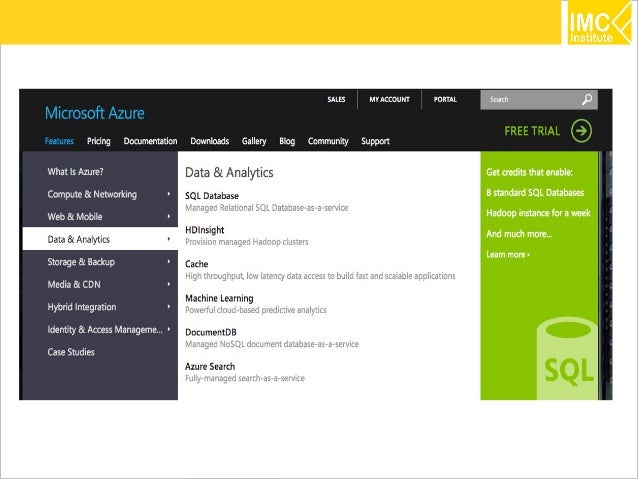Viewport: 638px width, 479px height.
Task: Open the Support nav item
Action: point(375,141)
